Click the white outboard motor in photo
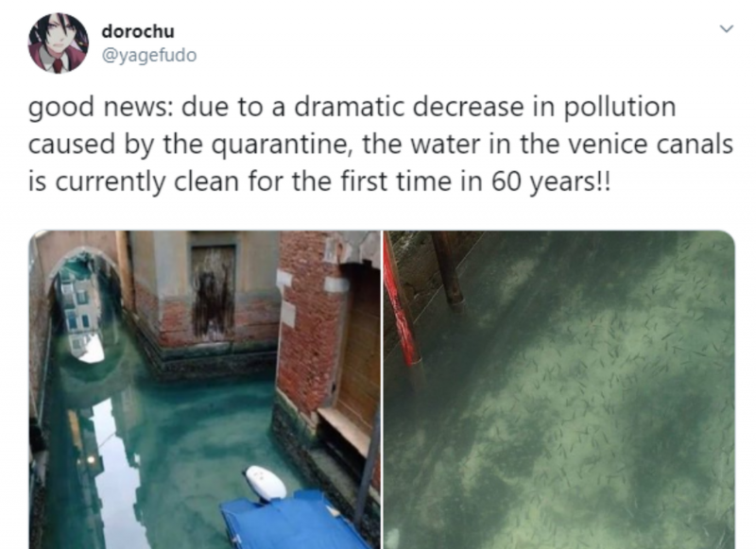 [266, 484]
